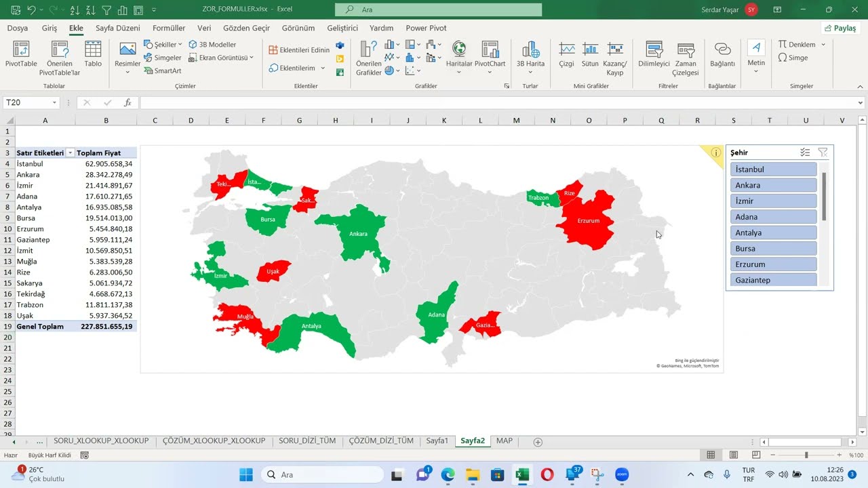This screenshot has height=488, width=868.
Task: Toggle multi-select in Şehir slicer
Action: [x=805, y=152]
